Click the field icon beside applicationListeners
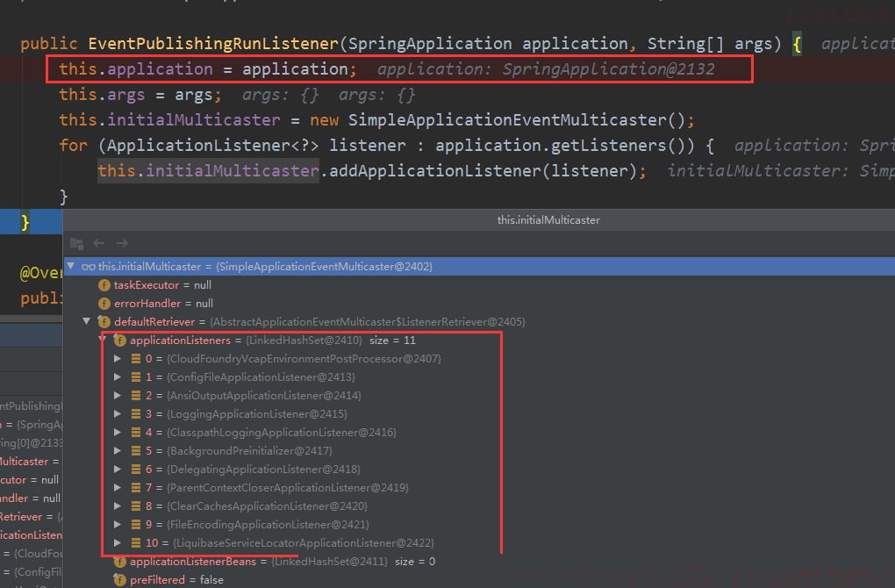895x588 pixels. click(120, 341)
